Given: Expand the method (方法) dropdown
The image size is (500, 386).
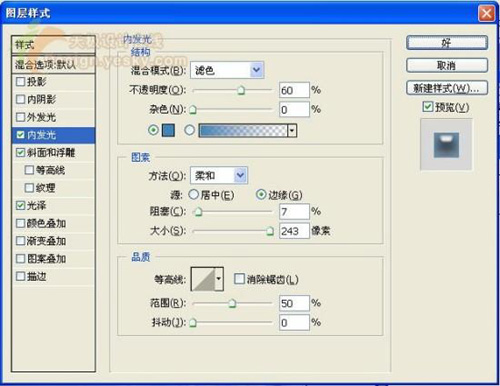Looking at the screenshot, I should click(x=240, y=175).
